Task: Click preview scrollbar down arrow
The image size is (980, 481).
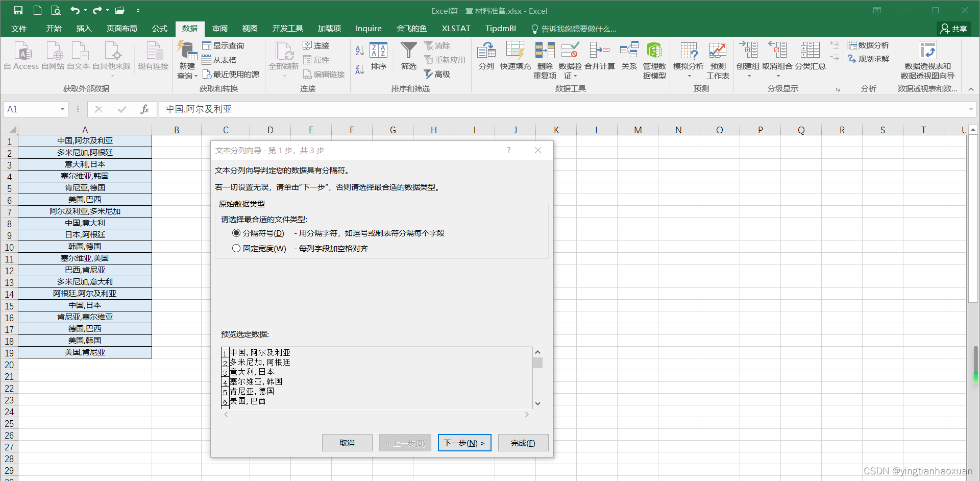Action: pyautogui.click(x=537, y=403)
